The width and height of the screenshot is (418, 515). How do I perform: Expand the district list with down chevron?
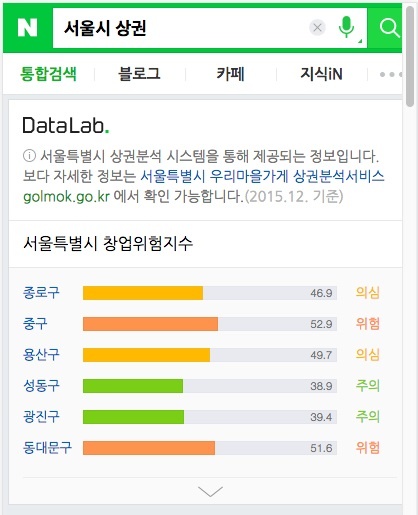(x=210, y=491)
